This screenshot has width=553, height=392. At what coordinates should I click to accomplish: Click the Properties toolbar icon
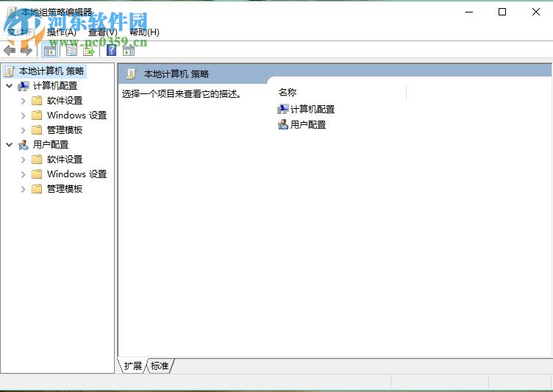[72, 51]
